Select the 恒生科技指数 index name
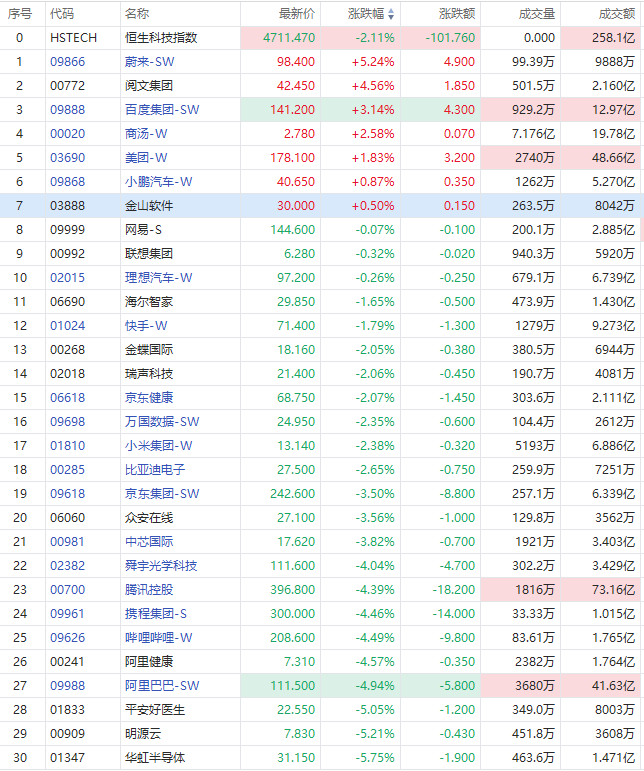Image resolution: width=644 pixels, height=771 pixels. click(161, 38)
